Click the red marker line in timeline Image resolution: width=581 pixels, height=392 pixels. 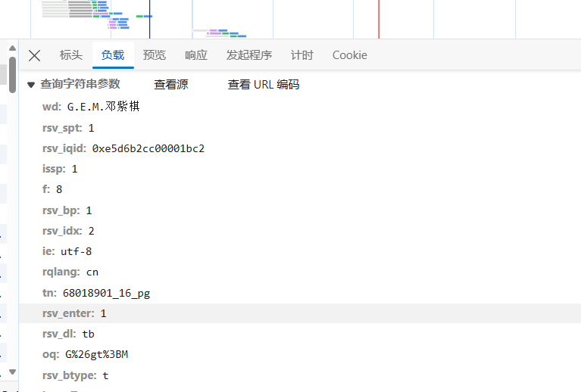point(379,19)
